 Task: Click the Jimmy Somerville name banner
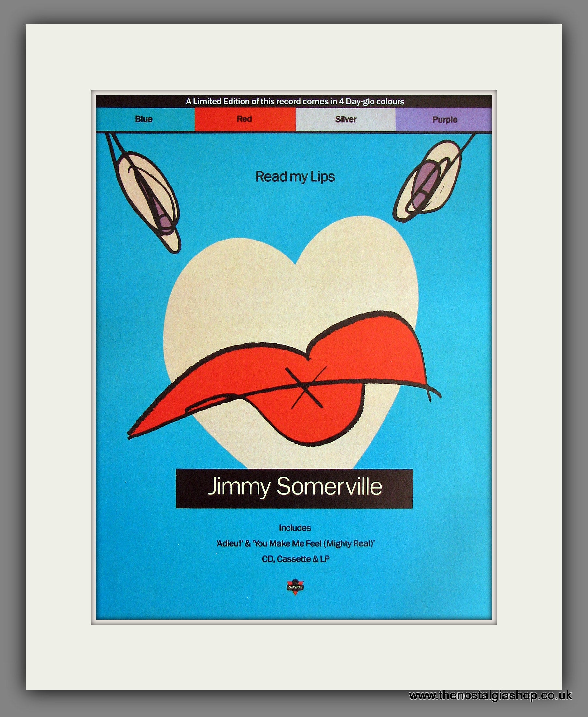[294, 488]
